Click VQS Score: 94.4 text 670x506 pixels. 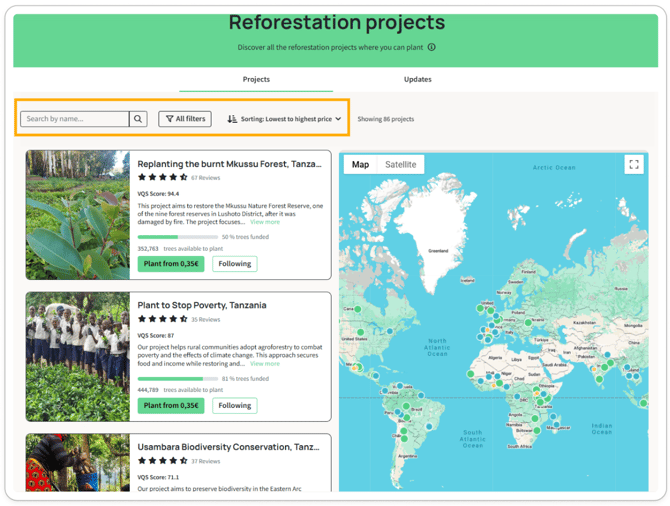click(x=158, y=194)
